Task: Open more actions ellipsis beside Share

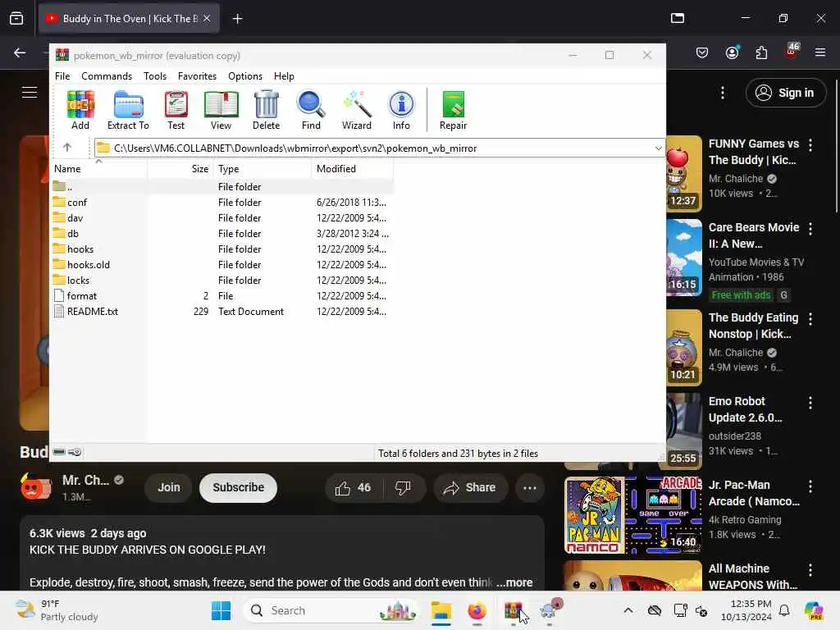Action: 530,487
